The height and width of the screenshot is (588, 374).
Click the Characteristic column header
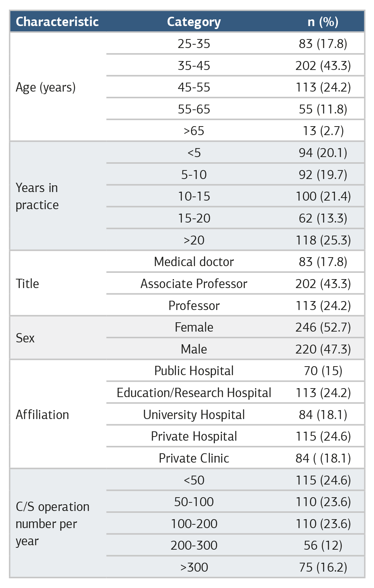click(x=57, y=22)
